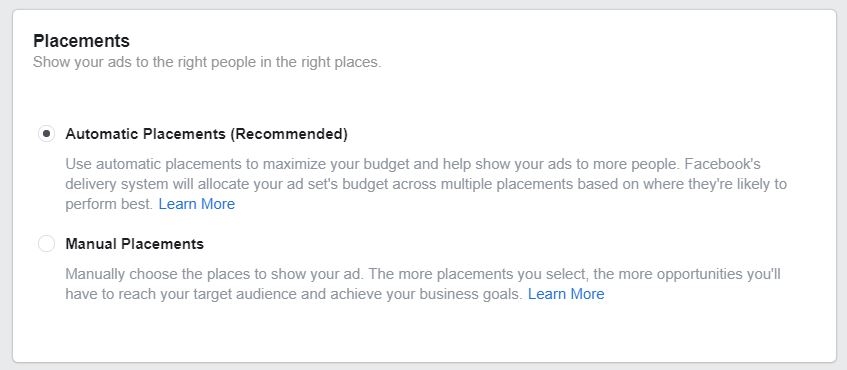Click the 'Manual Placements' label text
847x370 pixels.
[135, 244]
